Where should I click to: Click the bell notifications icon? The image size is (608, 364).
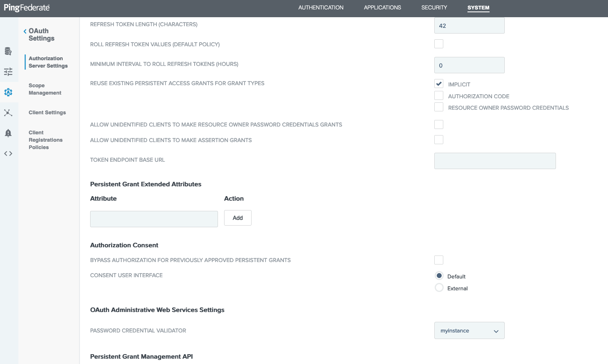click(8, 133)
